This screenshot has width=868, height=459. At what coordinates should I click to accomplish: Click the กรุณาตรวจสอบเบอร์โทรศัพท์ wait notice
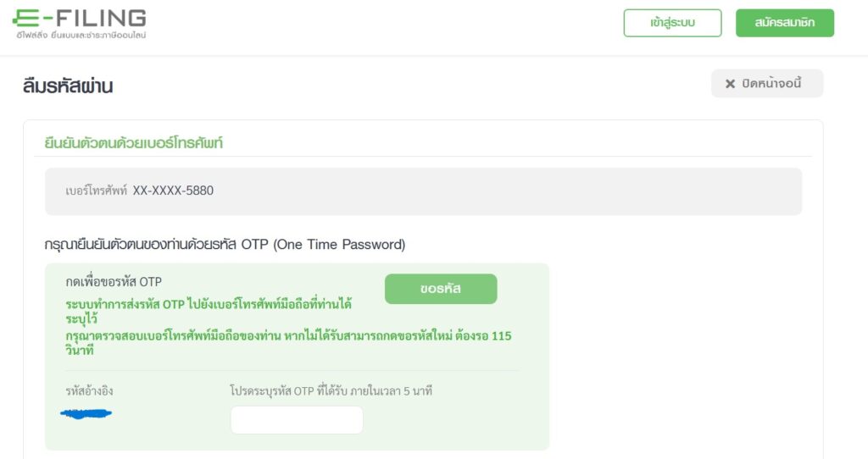[288, 343]
